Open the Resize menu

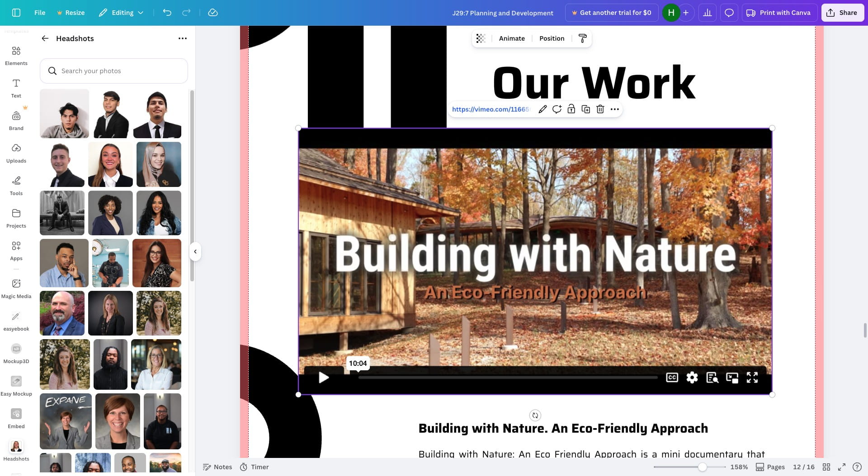coord(71,13)
